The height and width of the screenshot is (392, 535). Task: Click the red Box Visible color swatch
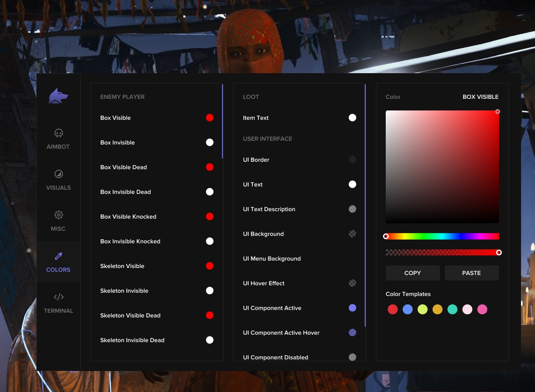pos(209,117)
